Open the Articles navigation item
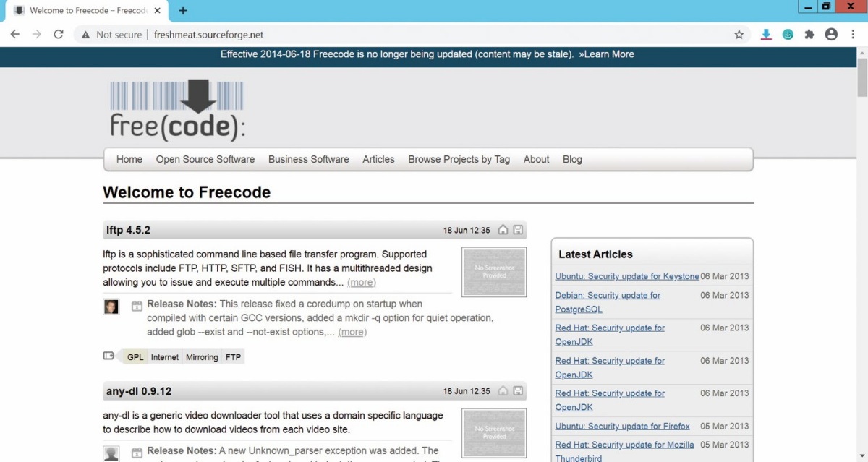 coord(379,159)
